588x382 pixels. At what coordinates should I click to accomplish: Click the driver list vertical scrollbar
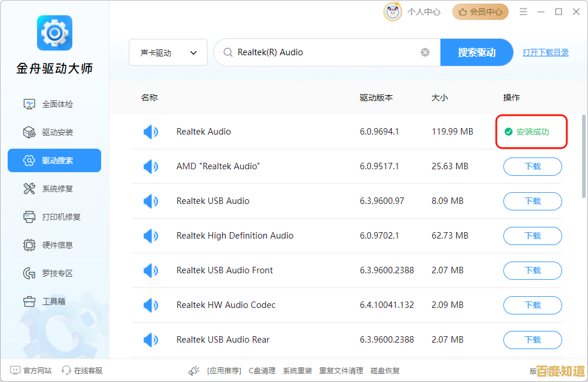(x=583, y=156)
